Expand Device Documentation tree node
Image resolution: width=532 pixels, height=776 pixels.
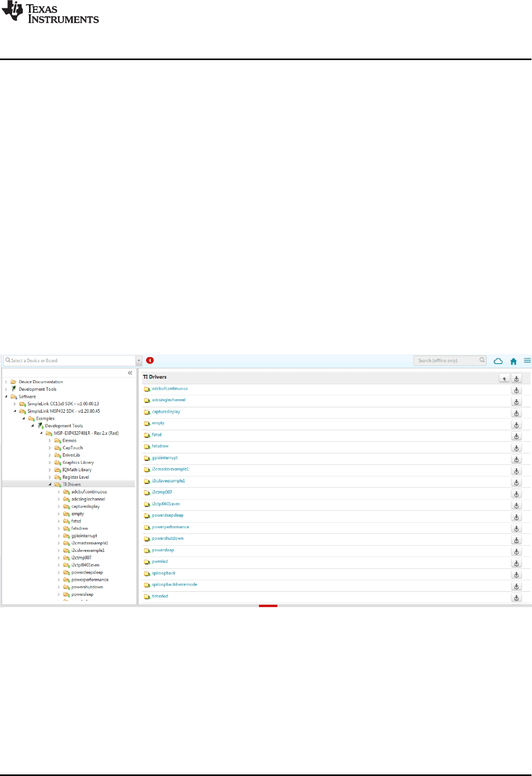[6, 382]
